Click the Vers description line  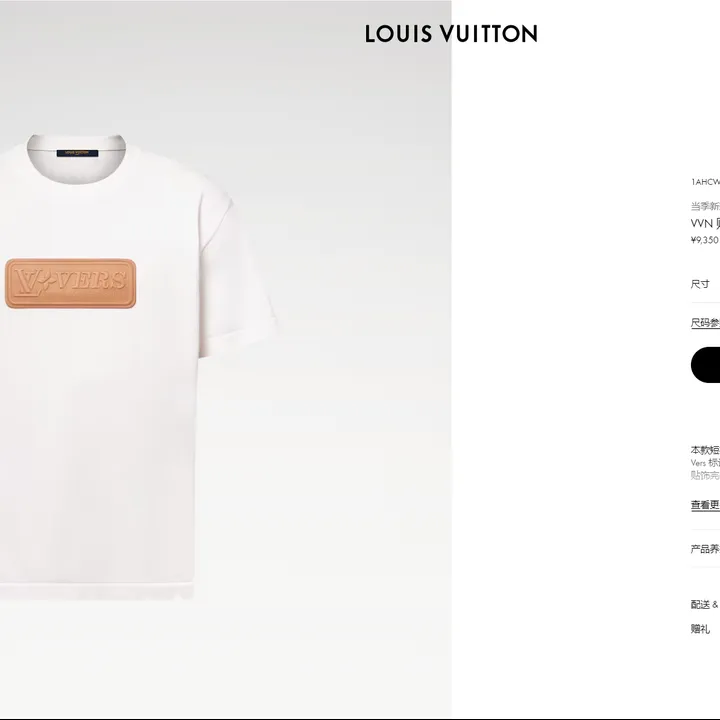tap(705, 463)
